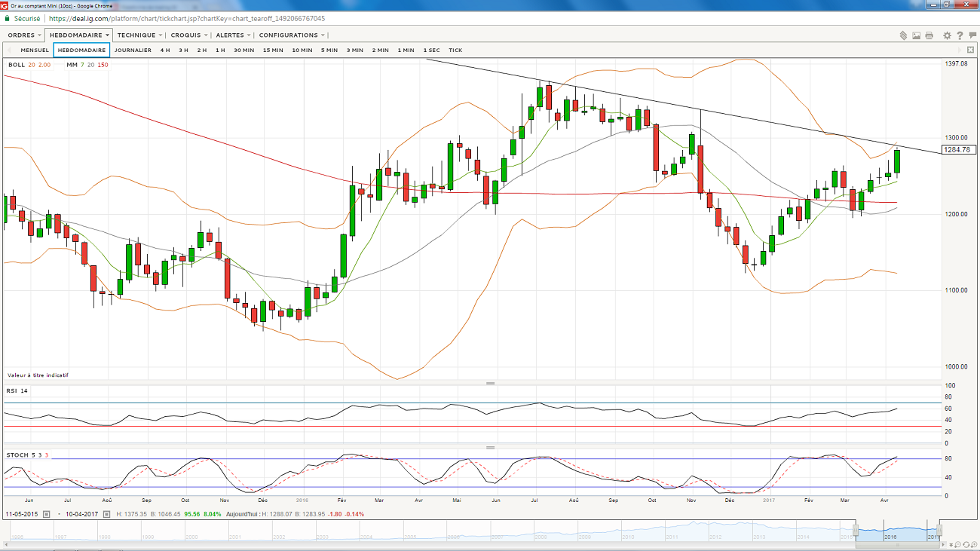Click the divider handle above STOCH panel
Screen dimensions: 980x551
pyautogui.click(x=490, y=448)
